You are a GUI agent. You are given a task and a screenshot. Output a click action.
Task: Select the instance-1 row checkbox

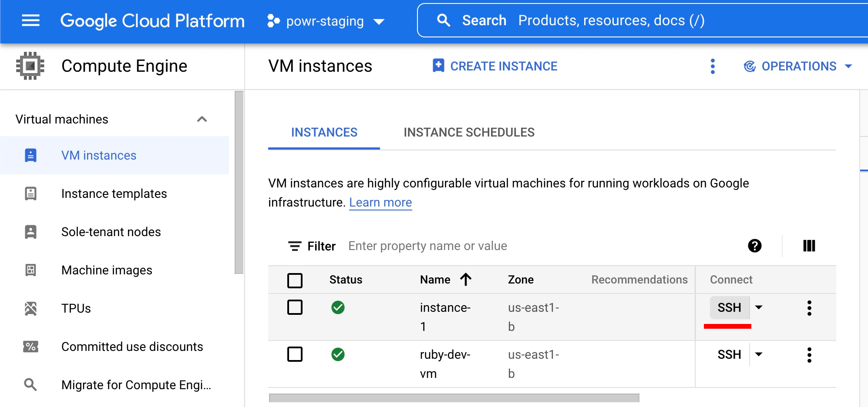point(295,307)
